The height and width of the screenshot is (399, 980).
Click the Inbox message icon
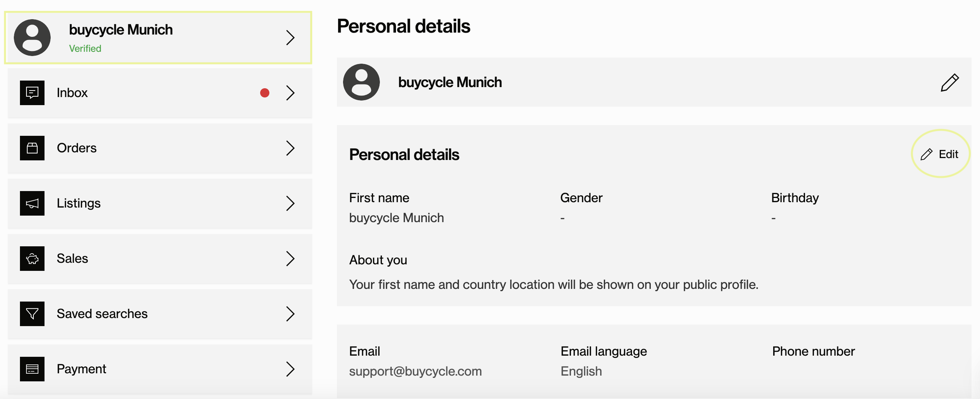(32, 93)
